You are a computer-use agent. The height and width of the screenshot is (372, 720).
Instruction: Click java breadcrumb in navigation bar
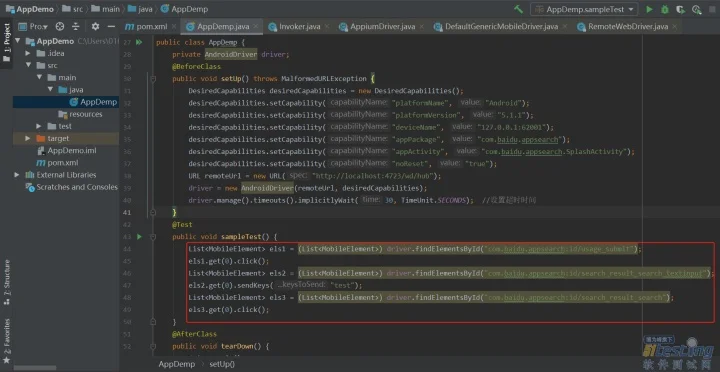click(x=140, y=9)
